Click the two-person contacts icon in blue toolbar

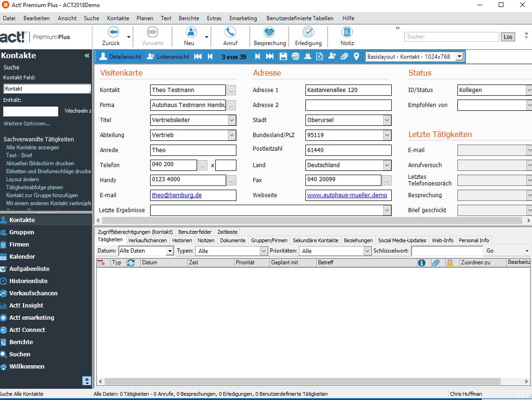point(308,57)
